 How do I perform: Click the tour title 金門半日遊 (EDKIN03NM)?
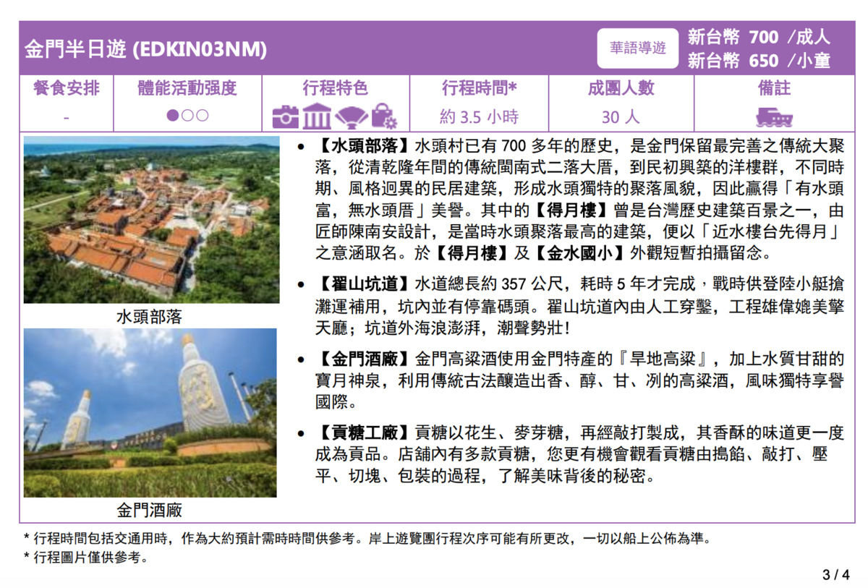(145, 49)
